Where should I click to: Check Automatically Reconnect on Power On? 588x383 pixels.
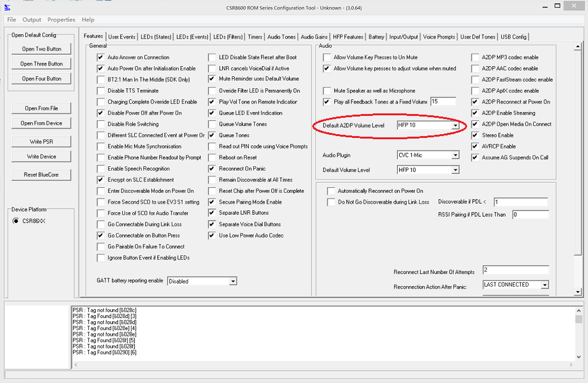coord(331,191)
